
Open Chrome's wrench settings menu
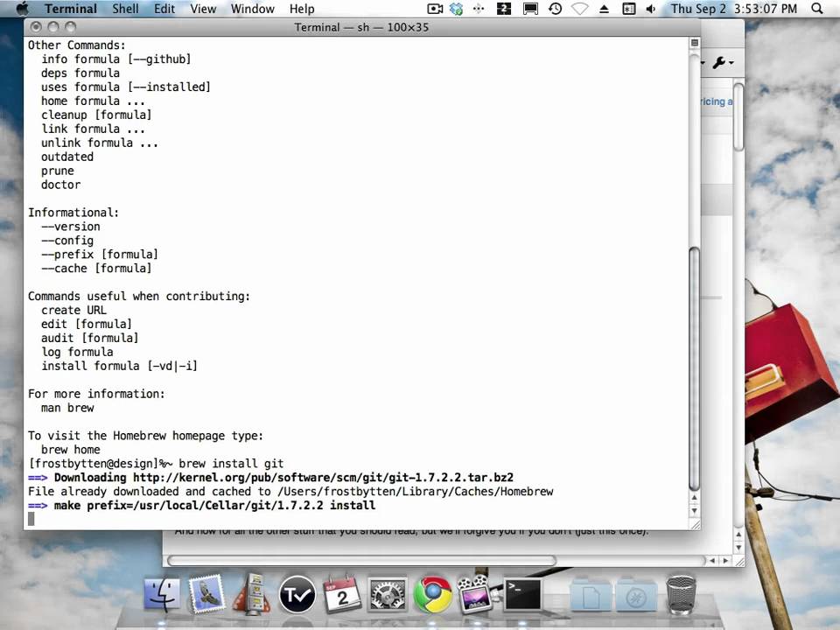pyautogui.click(x=723, y=63)
